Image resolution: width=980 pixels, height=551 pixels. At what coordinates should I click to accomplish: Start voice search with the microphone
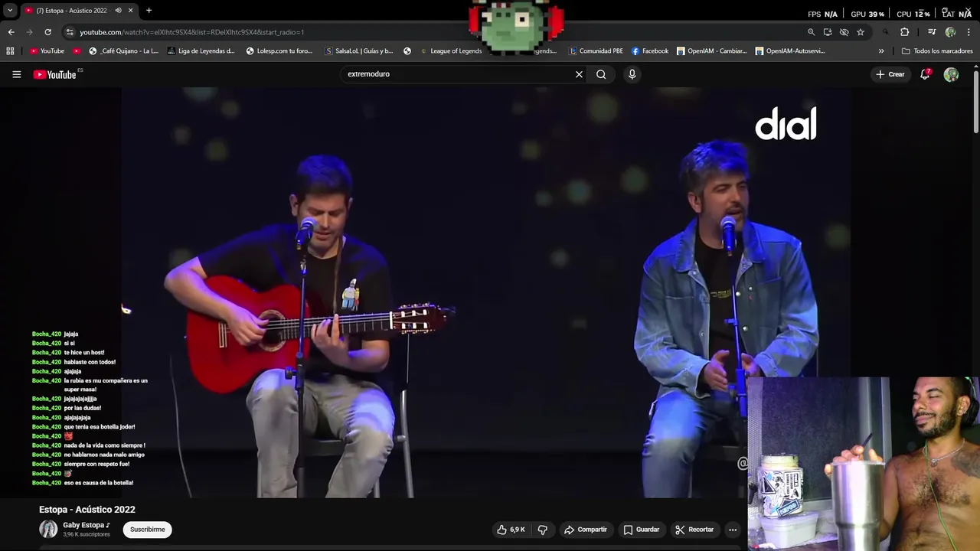(x=632, y=74)
